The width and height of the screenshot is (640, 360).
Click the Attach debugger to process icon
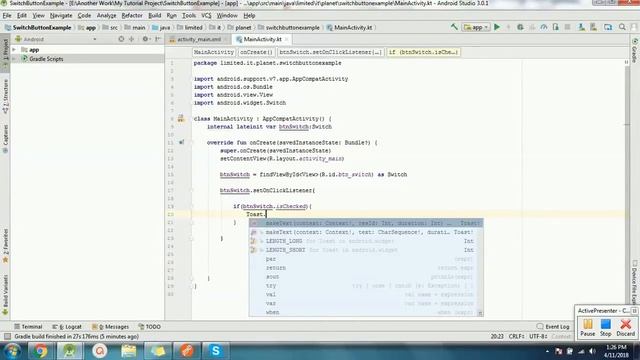[556, 27]
